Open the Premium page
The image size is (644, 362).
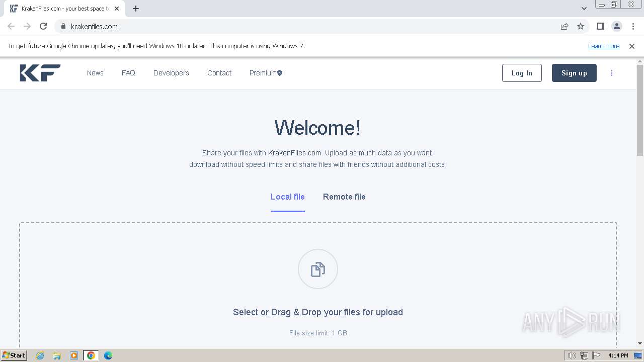(266, 73)
